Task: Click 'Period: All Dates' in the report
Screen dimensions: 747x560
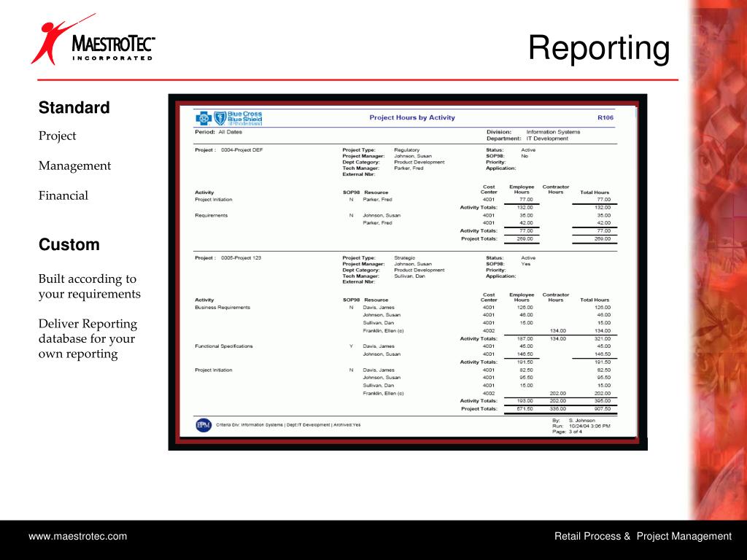Action: point(218,132)
